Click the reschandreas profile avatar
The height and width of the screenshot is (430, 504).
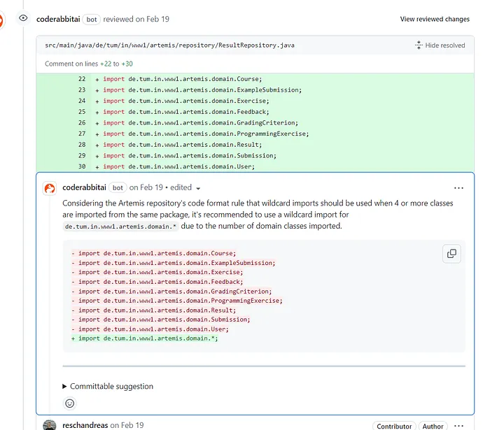pyautogui.click(x=50, y=425)
